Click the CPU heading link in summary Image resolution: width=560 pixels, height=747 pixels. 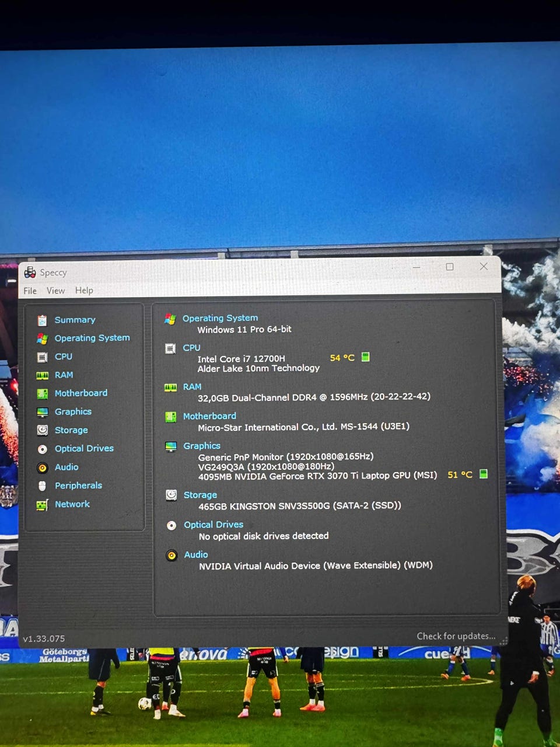[x=191, y=348]
